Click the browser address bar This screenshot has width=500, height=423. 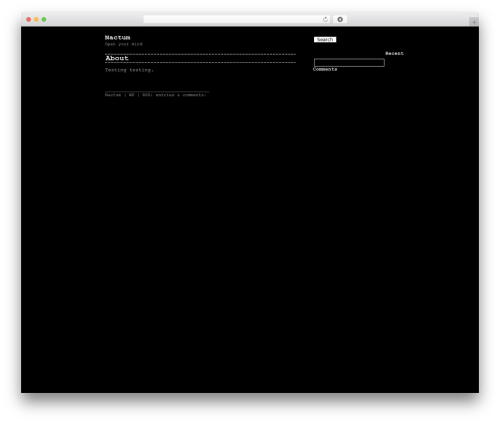point(237,19)
